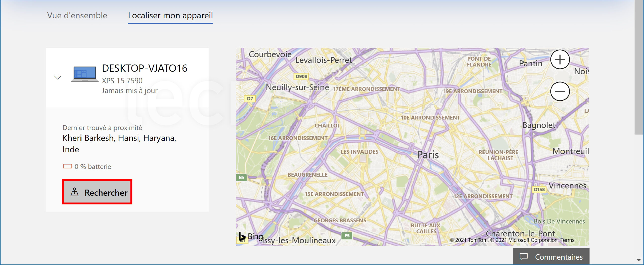Click the XPS 15 7590 model text

[122, 81]
